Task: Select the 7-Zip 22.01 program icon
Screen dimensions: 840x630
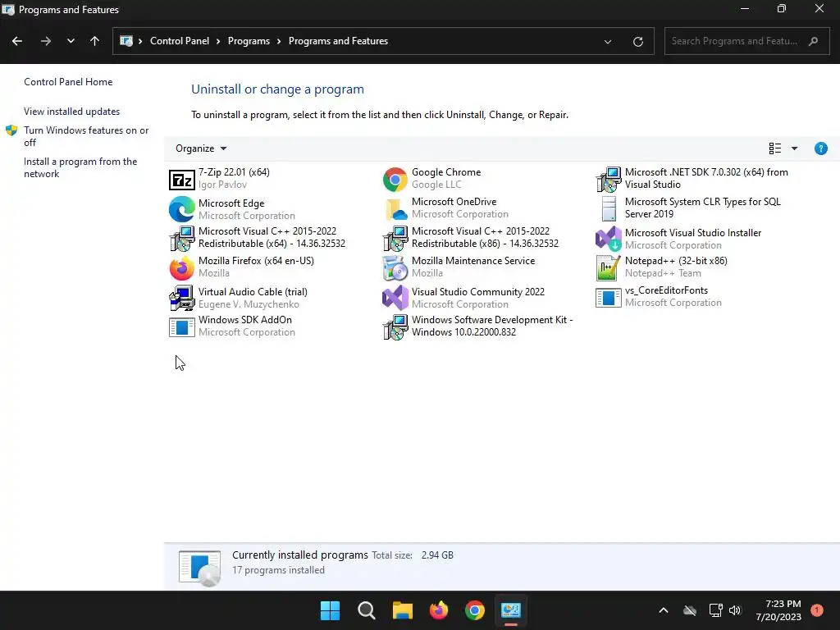Action: tap(181, 180)
